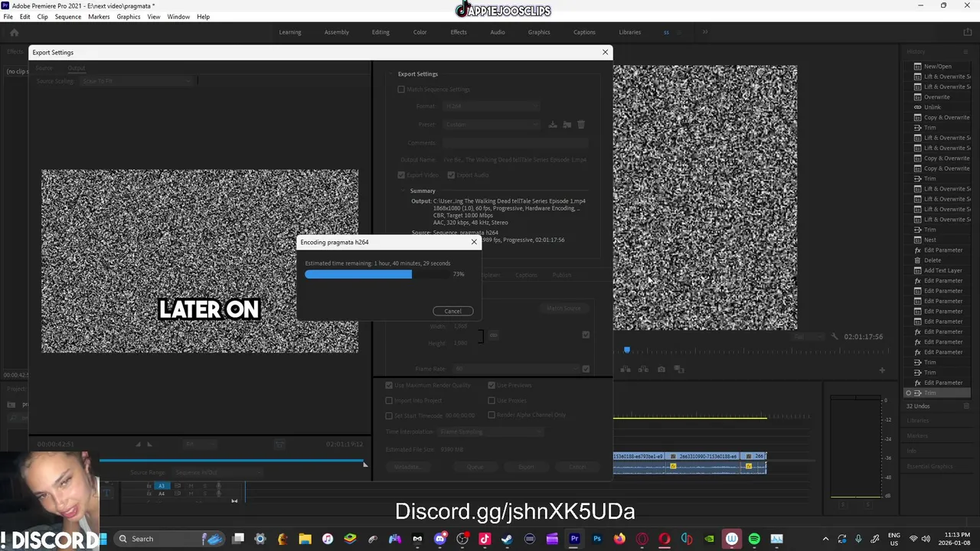Click the program monitor playhead marker

626,350
